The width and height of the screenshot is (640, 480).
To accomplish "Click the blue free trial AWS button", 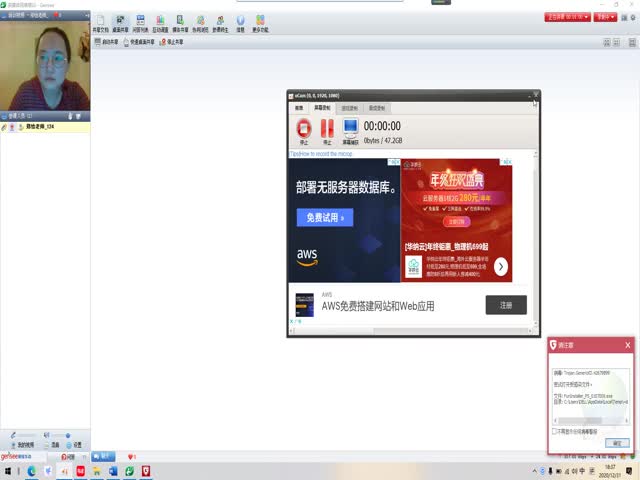I will 325,218.
